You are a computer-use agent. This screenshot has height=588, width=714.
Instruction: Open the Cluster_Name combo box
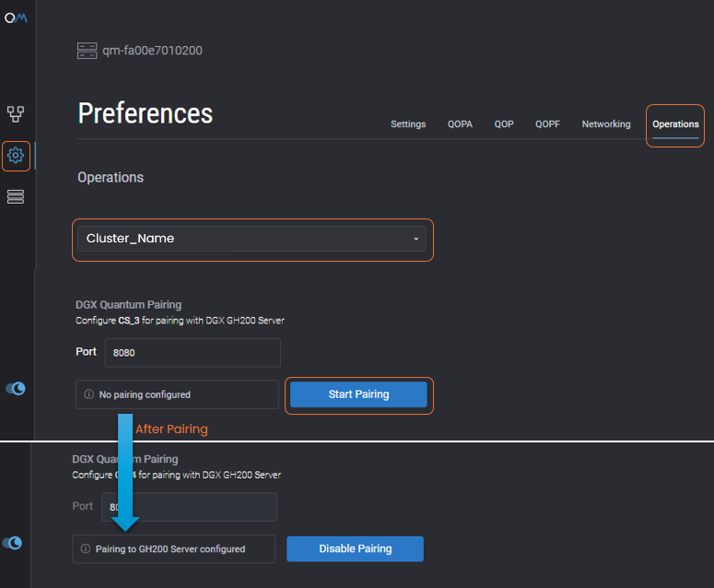click(x=251, y=239)
